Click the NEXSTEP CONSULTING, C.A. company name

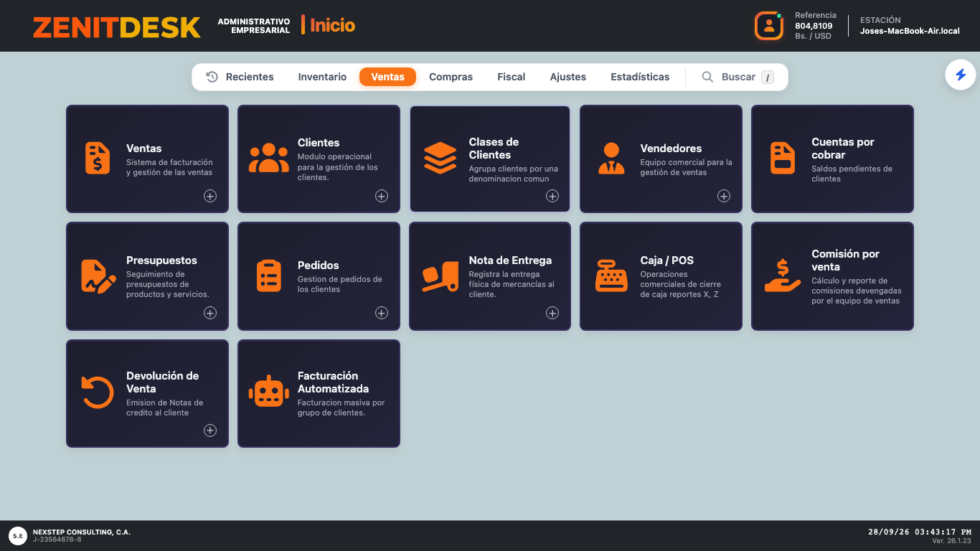coord(82,532)
